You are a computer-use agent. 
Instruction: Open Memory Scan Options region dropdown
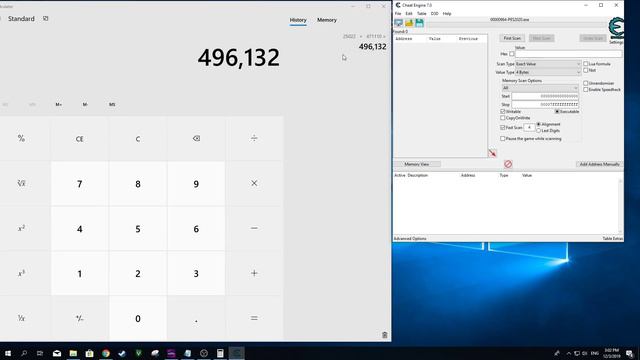point(540,88)
